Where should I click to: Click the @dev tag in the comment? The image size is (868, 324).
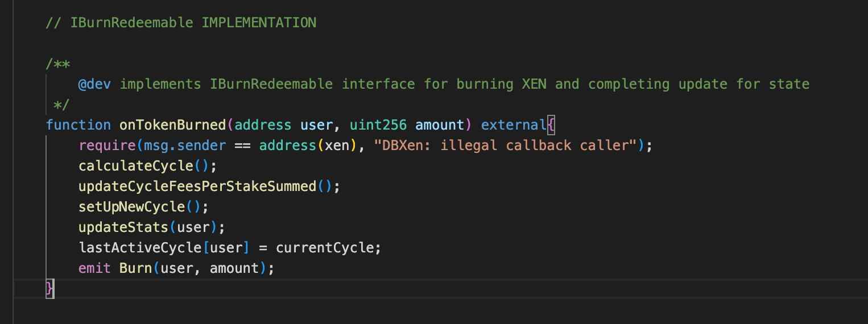[94, 84]
